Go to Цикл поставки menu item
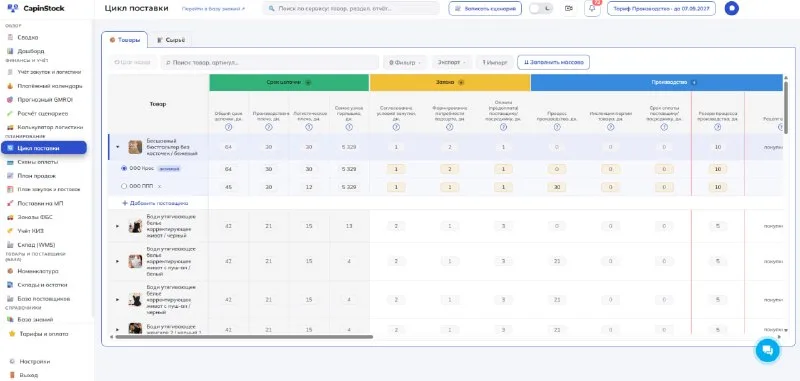 [x=44, y=148]
